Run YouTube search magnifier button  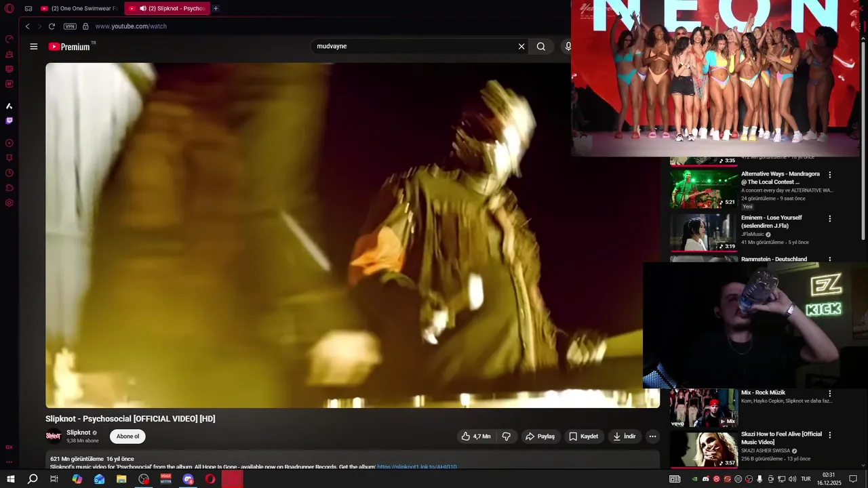[541, 47]
